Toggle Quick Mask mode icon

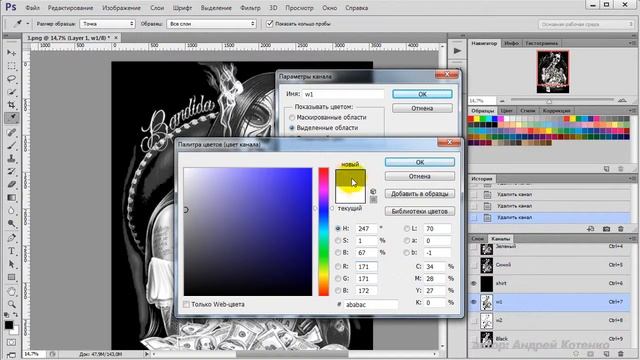(x=11, y=342)
